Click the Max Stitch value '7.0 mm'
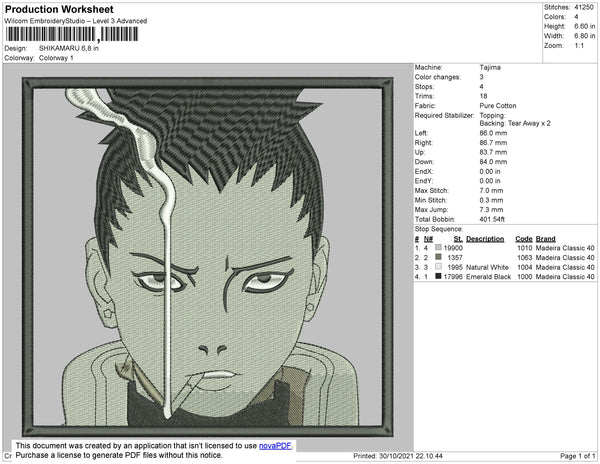 (491, 190)
